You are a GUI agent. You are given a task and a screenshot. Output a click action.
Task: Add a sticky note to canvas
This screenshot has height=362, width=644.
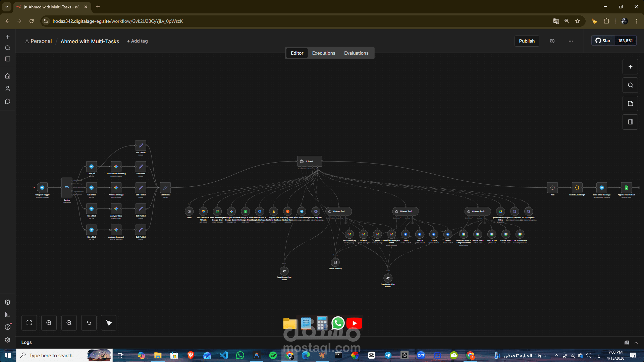[x=630, y=104]
